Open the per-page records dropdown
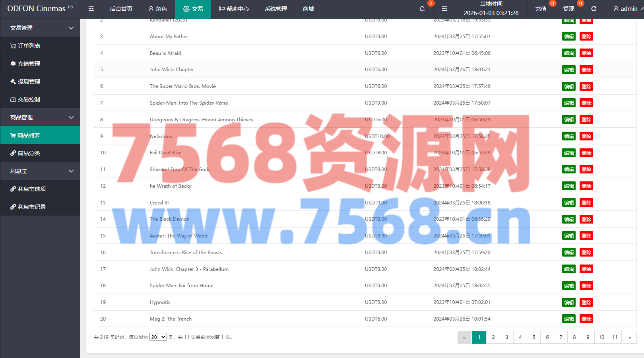Screen dimensions: 644x358 coord(158,337)
